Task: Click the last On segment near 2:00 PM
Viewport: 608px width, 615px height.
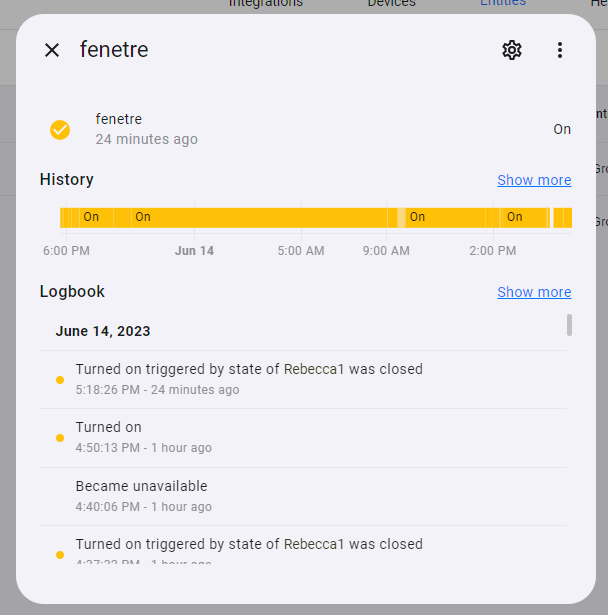Action: pyautogui.click(x=515, y=217)
